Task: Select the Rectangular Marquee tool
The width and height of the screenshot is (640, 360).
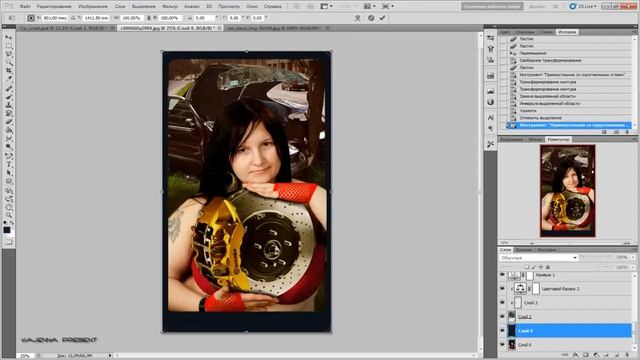Action: pos(9,46)
